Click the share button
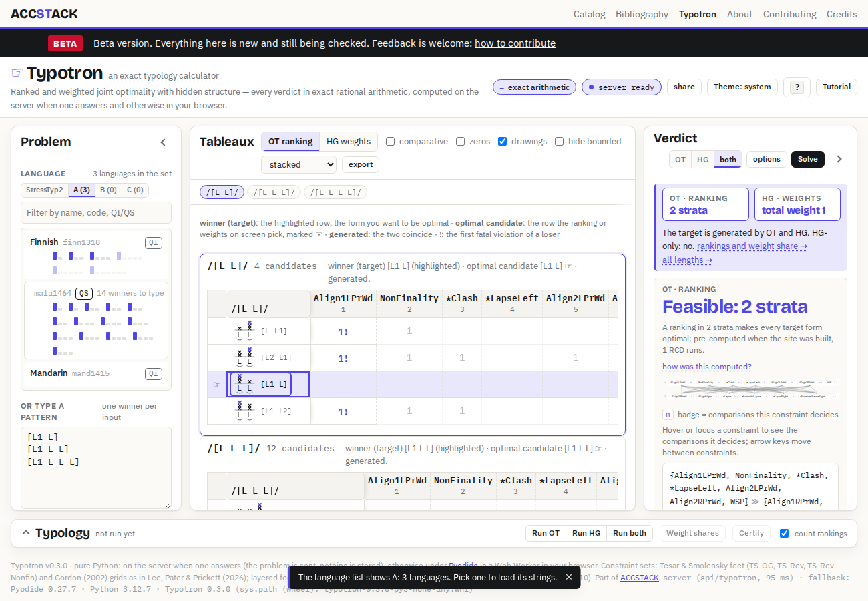The image size is (868, 601). click(x=684, y=87)
